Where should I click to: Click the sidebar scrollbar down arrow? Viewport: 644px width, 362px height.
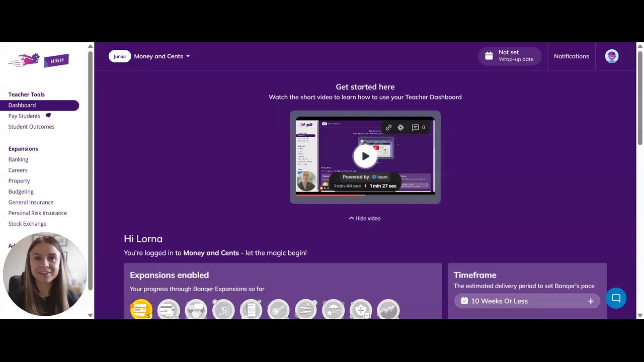click(91, 315)
